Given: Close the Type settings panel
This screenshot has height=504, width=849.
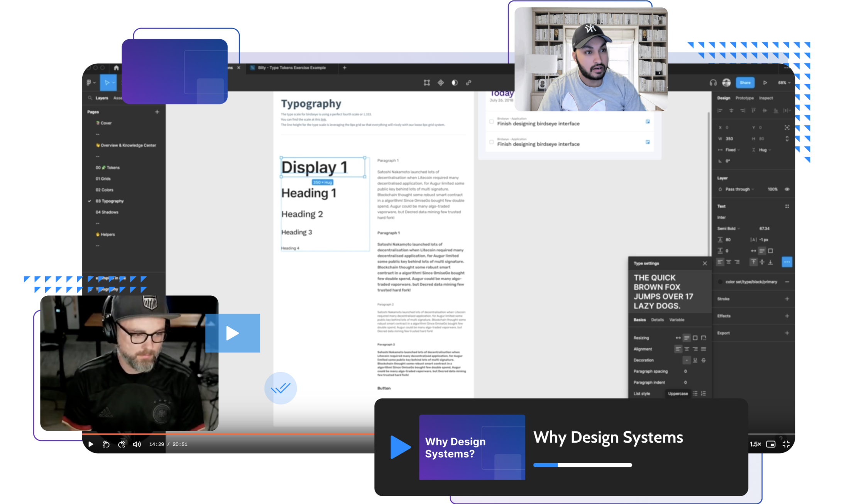Looking at the screenshot, I should [705, 263].
